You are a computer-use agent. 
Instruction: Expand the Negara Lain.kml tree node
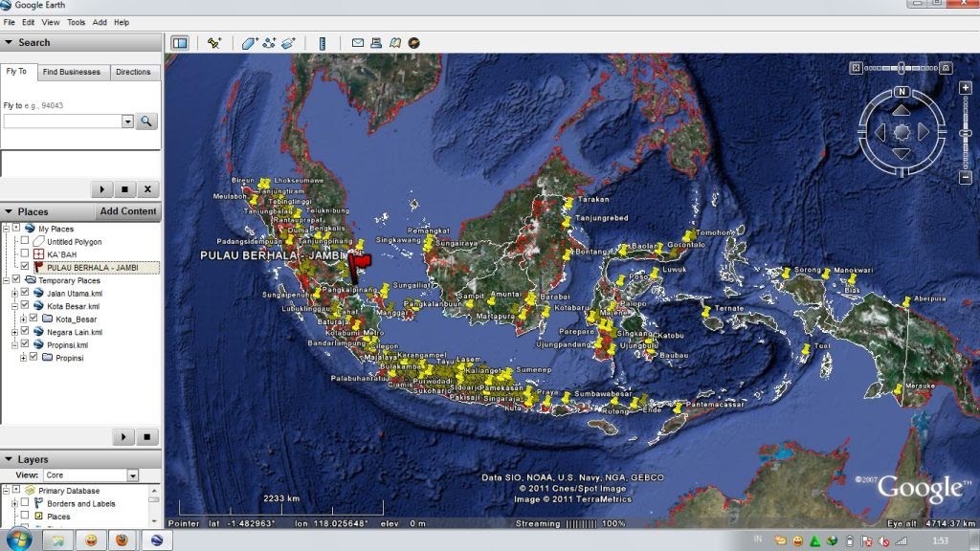pos(14,332)
